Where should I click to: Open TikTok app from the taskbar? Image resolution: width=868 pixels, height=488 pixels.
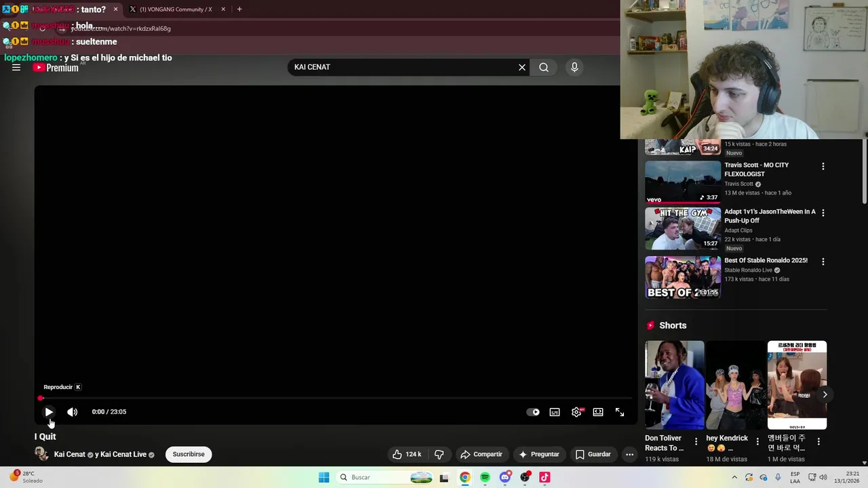pos(545,478)
